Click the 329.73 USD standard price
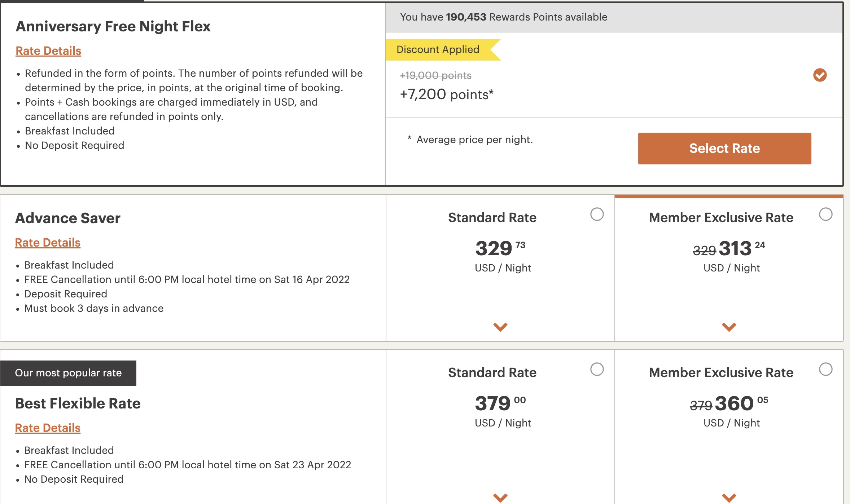850x504 pixels. coord(500,249)
